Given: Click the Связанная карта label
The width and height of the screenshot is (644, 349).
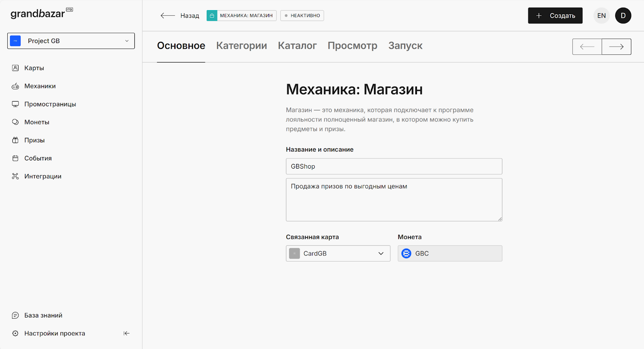Looking at the screenshot, I should [312, 237].
